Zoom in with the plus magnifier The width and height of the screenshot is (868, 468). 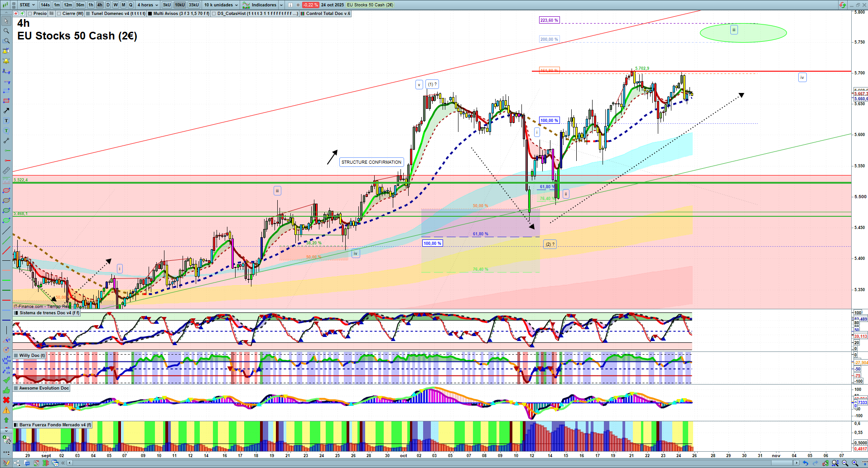[855, 463]
